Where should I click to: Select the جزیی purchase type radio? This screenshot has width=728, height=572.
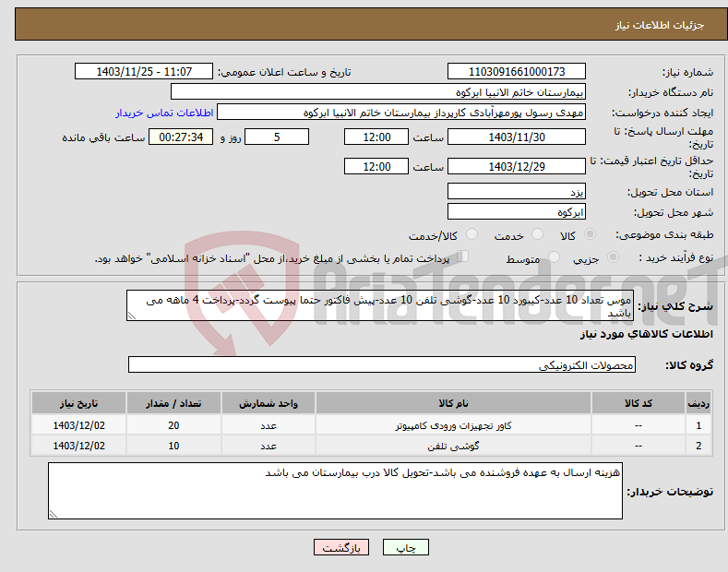click(x=613, y=256)
